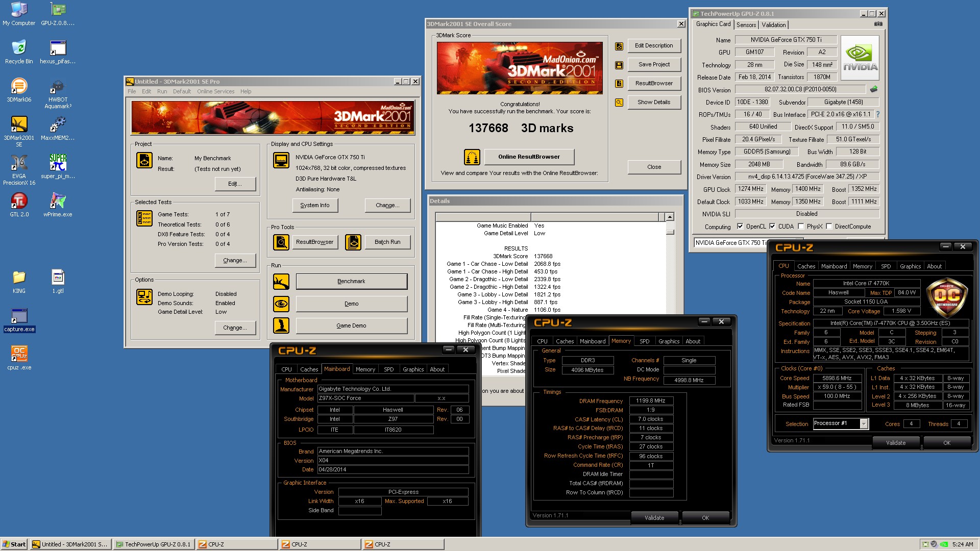Switch to the Sensors tab in GPU-Z
This screenshot has width=980, height=551.
(x=746, y=25)
